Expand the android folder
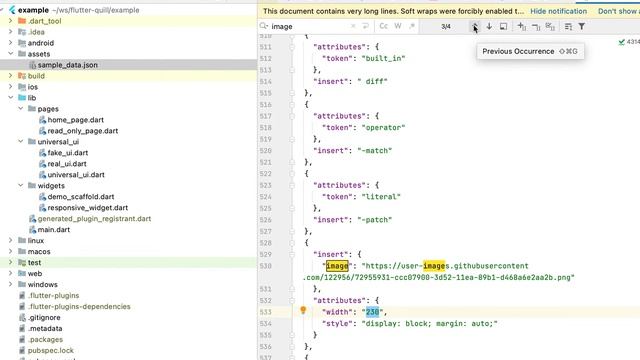Screen dimensions: 640x360 coord(11,43)
